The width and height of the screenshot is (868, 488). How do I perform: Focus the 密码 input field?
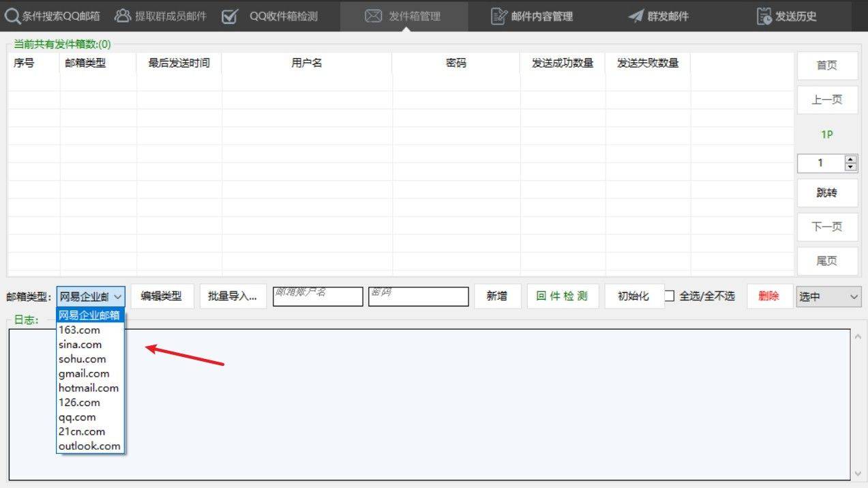pyautogui.click(x=418, y=297)
